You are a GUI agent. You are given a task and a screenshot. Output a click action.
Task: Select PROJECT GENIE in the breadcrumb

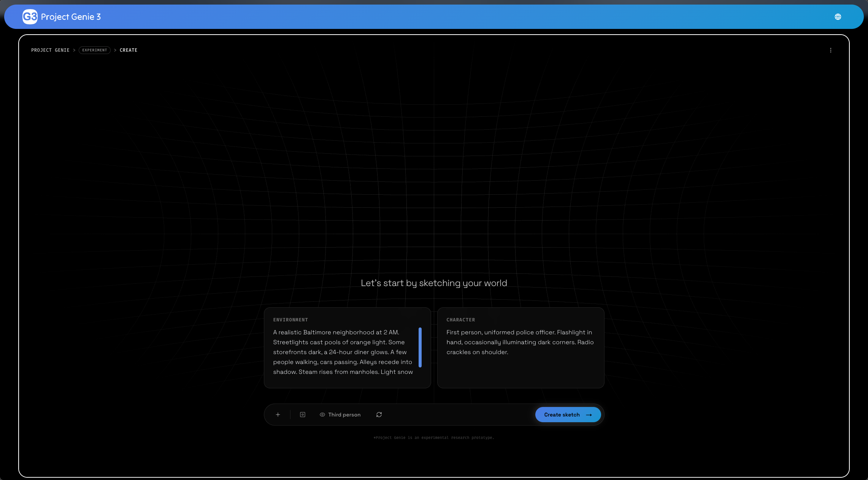pos(50,50)
